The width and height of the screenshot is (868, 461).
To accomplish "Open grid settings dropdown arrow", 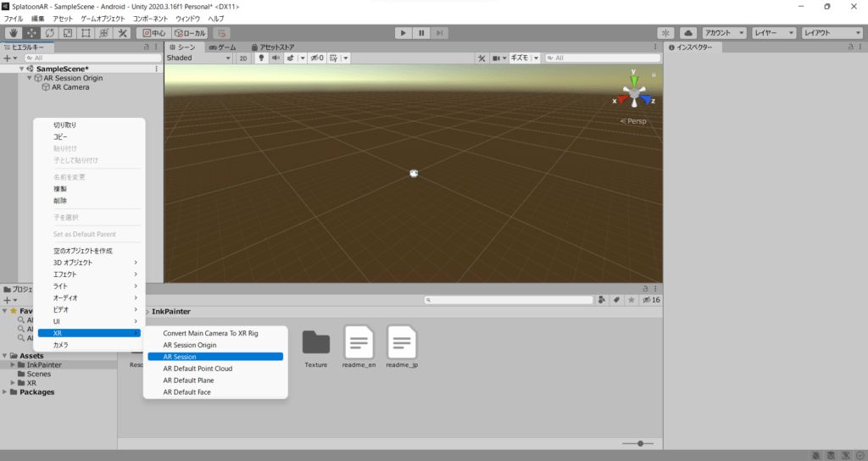I will point(346,58).
